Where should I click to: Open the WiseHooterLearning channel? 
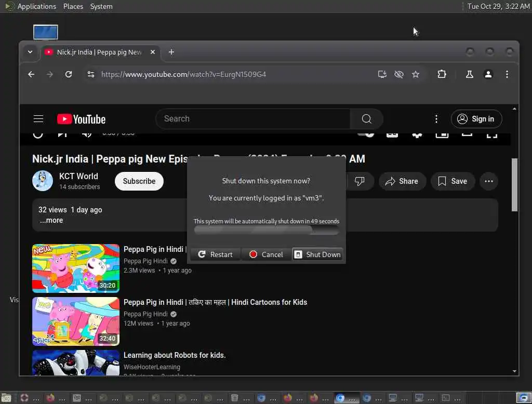click(152, 367)
